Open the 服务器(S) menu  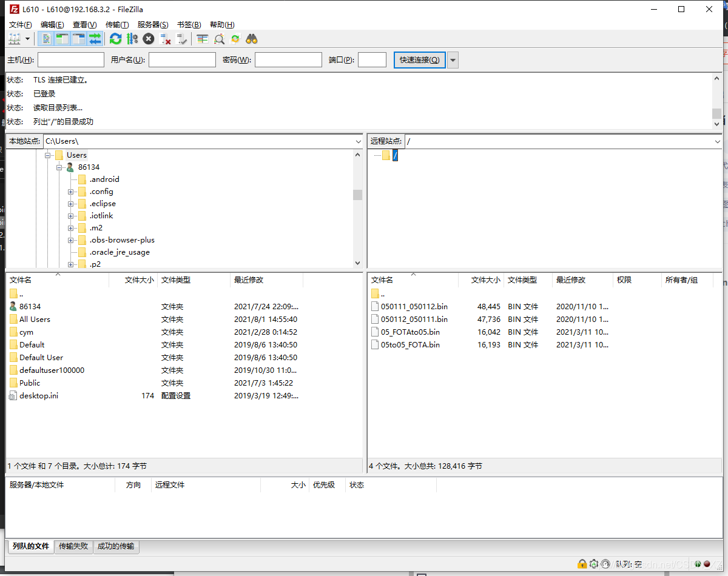click(153, 24)
